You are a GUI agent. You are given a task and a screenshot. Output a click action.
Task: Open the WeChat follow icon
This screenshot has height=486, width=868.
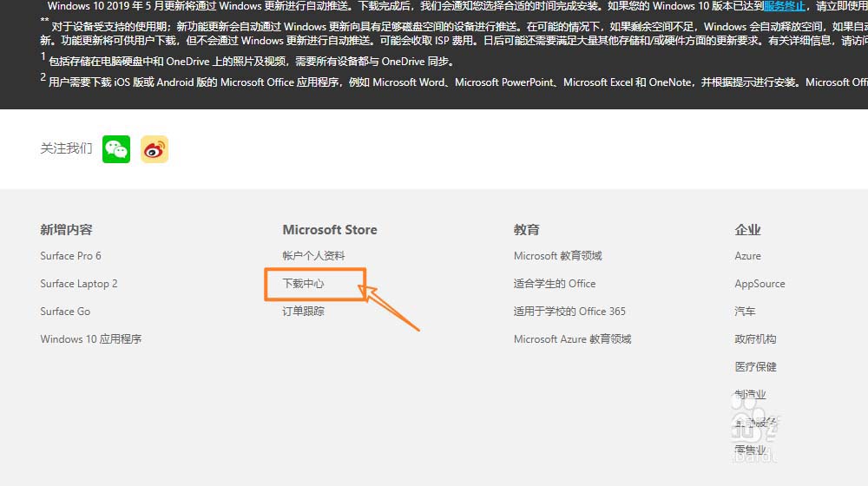[115, 149]
